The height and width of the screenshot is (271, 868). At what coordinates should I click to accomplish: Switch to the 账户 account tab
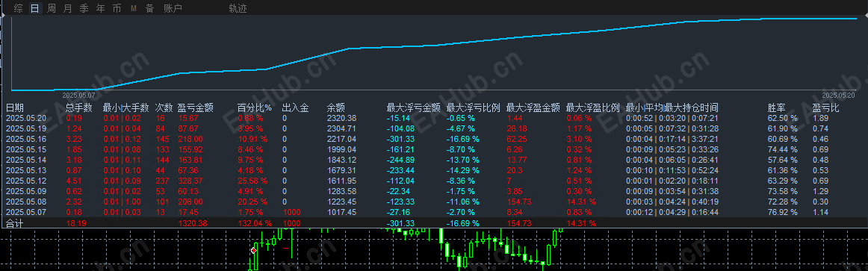click(173, 8)
